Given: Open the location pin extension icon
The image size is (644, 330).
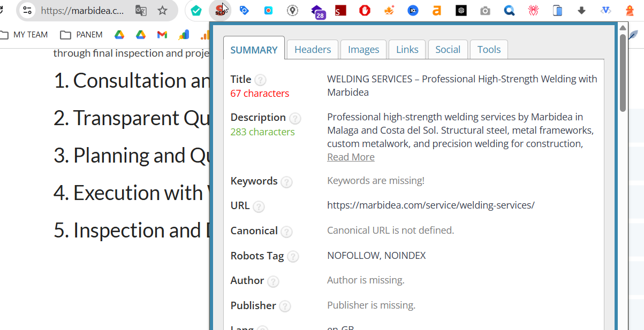Looking at the screenshot, I should tap(292, 11).
